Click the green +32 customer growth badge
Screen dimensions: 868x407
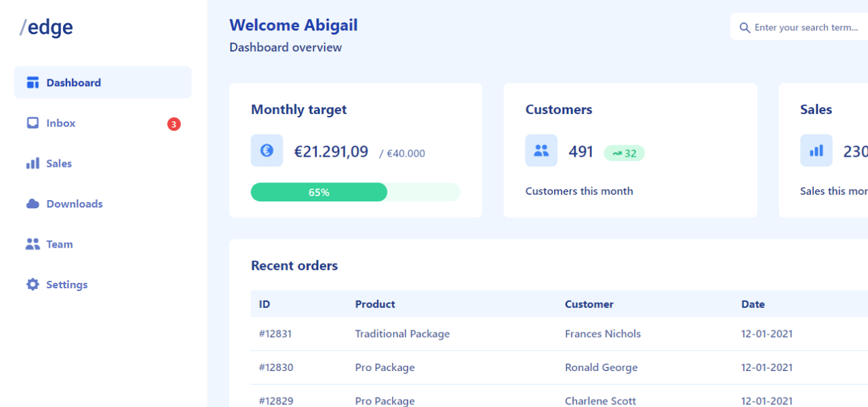click(x=624, y=153)
